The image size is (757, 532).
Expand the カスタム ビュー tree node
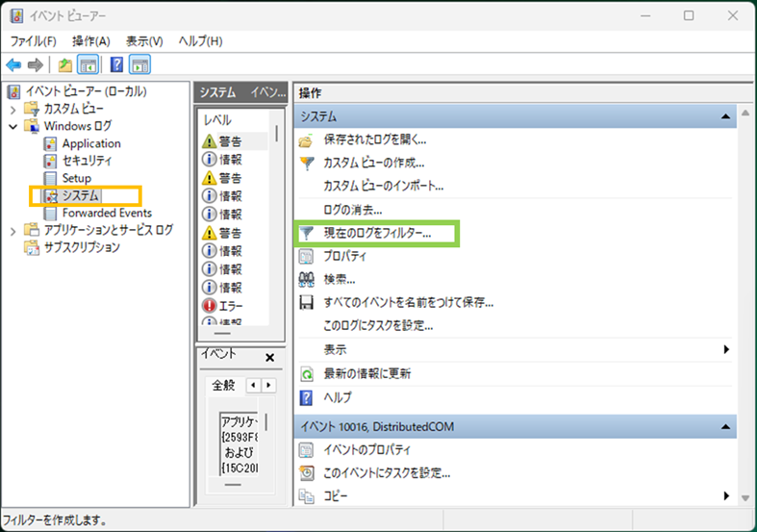coord(13,110)
